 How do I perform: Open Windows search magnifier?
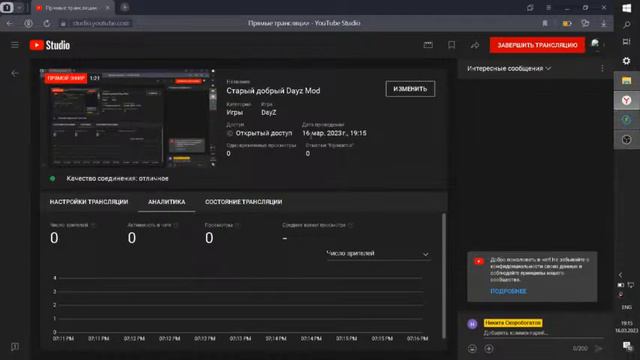click(627, 25)
